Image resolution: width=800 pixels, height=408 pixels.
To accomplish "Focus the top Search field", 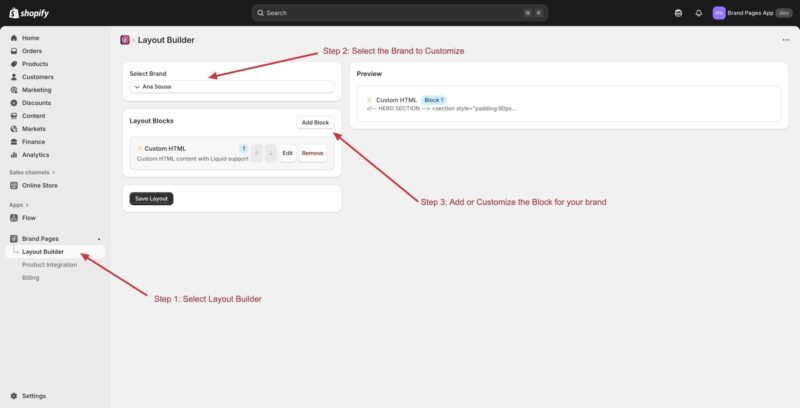I will [x=399, y=13].
